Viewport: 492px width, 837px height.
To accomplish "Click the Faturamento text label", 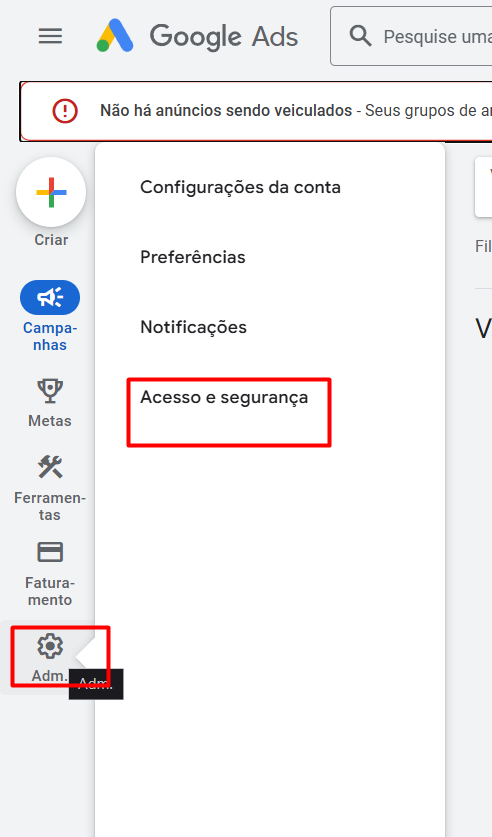I will 50,591.
